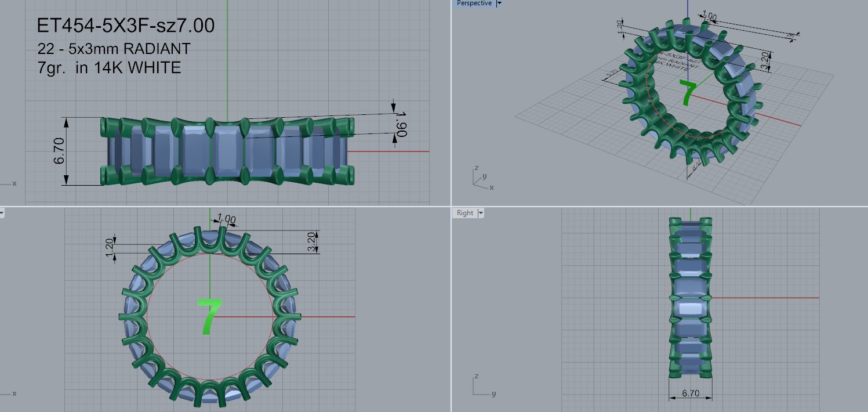The height and width of the screenshot is (412, 868).
Task: Select the 6.70 dimension in the Right view
Action: [690, 393]
